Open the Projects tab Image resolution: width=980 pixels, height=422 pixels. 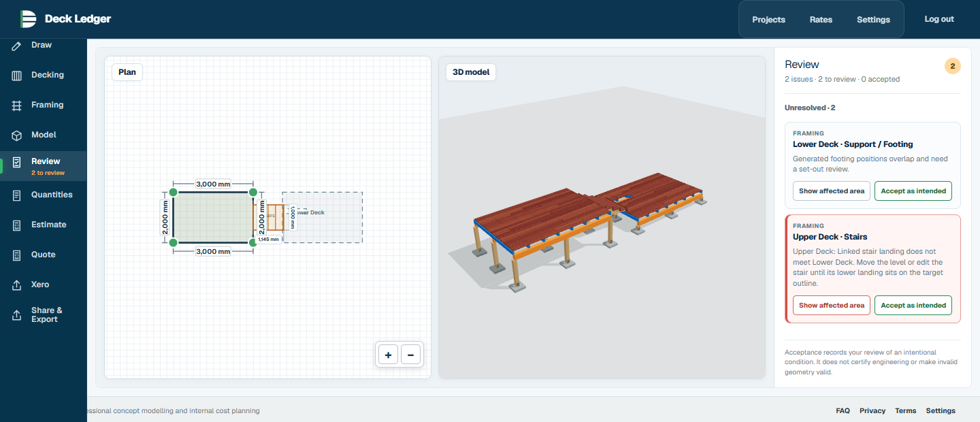pyautogui.click(x=768, y=20)
